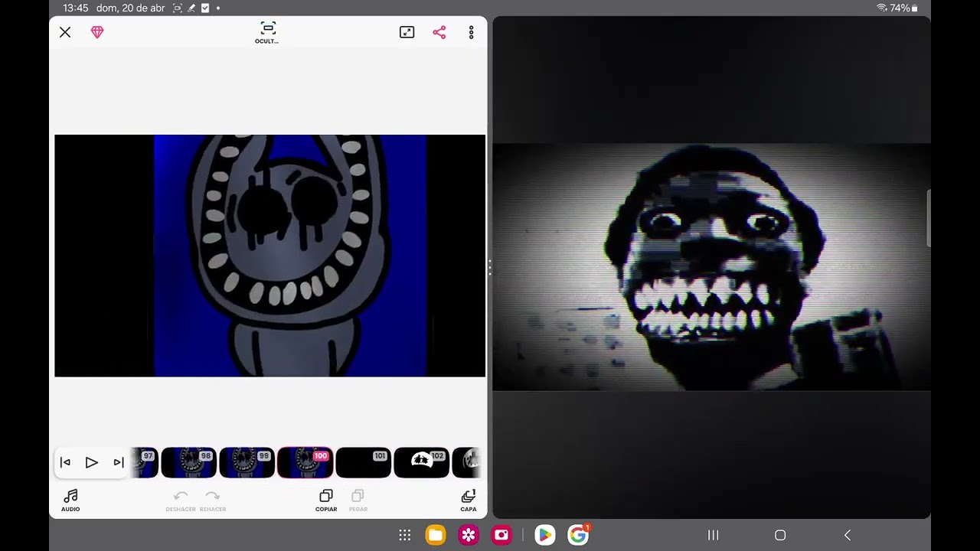Tap the split-screen divider handle

coord(489,267)
